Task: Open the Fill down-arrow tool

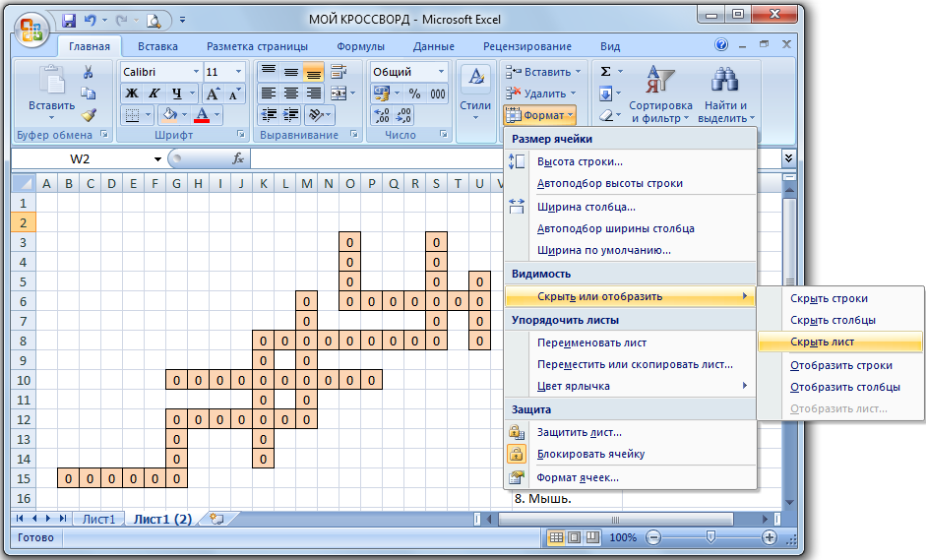Action: coord(606,93)
